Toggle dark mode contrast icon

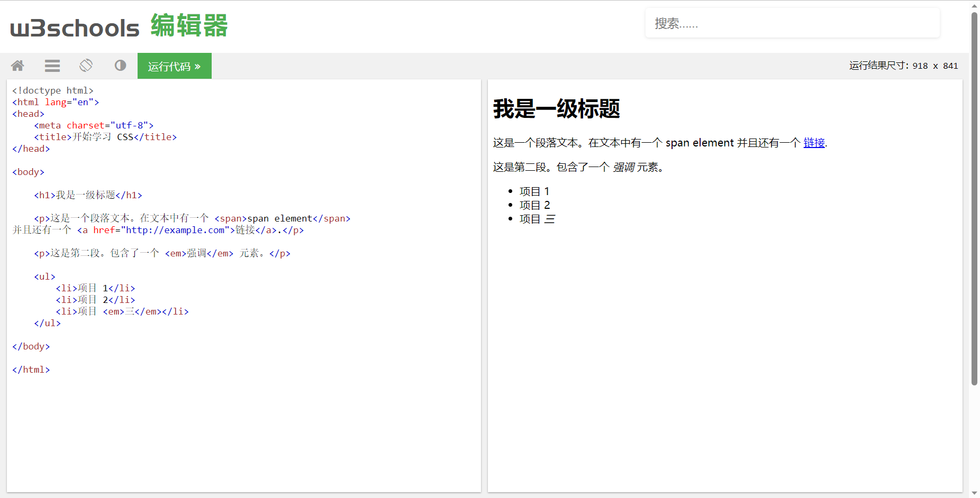pyautogui.click(x=121, y=66)
